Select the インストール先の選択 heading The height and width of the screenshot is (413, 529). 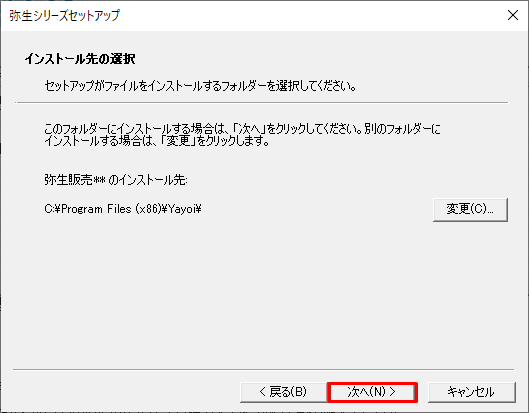click(80, 59)
